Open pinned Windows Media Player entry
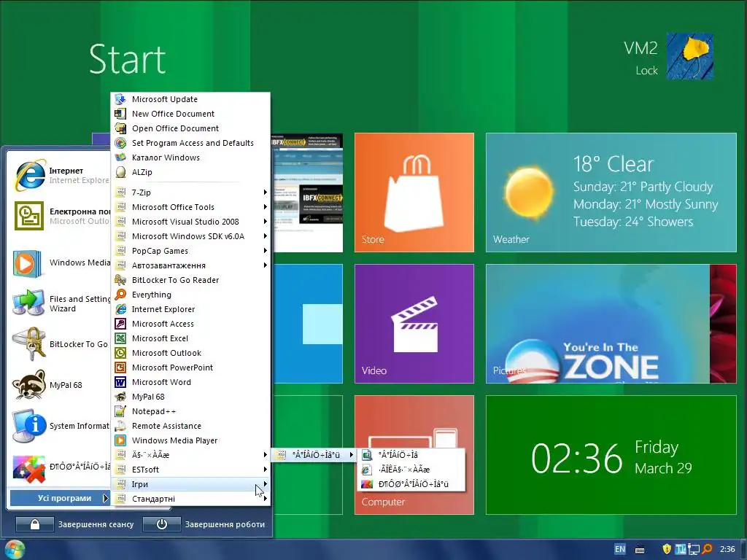Image resolution: width=747 pixels, height=560 pixels. coord(60,262)
